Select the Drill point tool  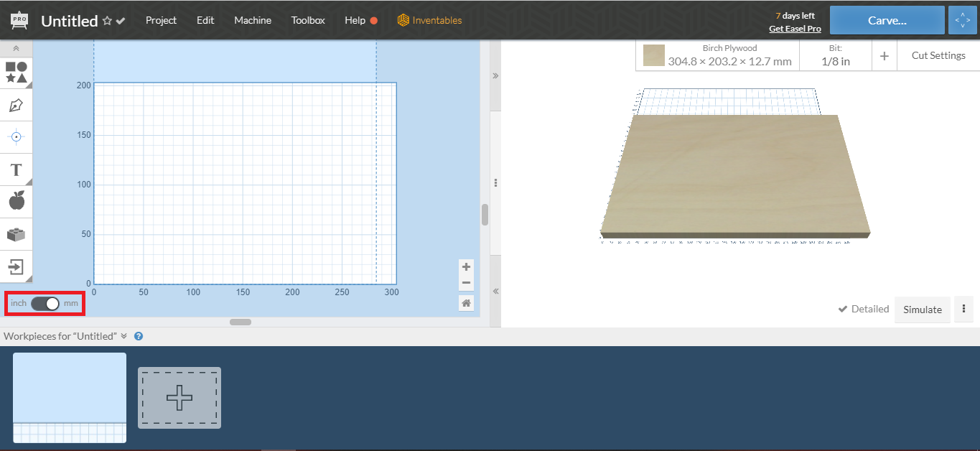click(x=17, y=136)
